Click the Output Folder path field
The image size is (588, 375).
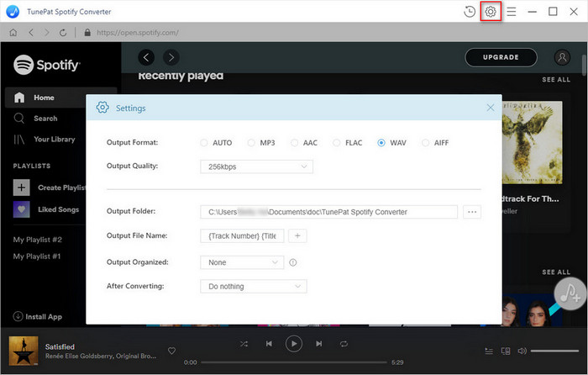coord(329,212)
